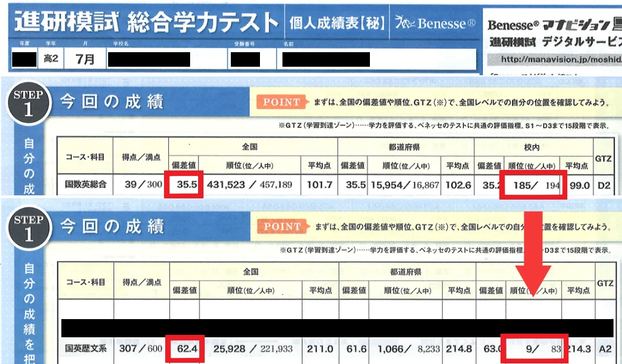Click 都道府県 header in 国英歴文系 table

[405, 272]
